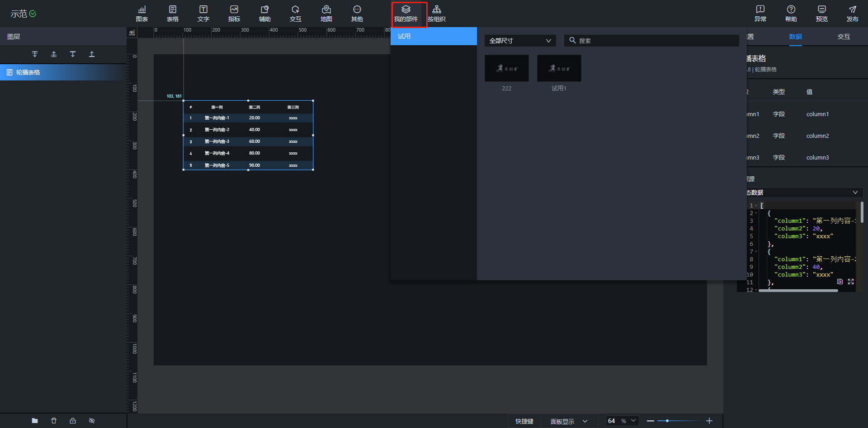Open the 地图 map components menu
868x428 pixels.
click(326, 14)
